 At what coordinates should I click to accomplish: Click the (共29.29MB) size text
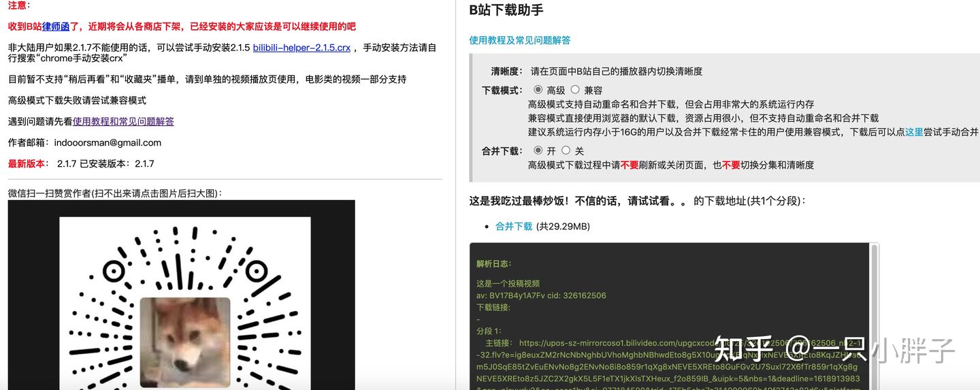pyautogui.click(x=563, y=226)
